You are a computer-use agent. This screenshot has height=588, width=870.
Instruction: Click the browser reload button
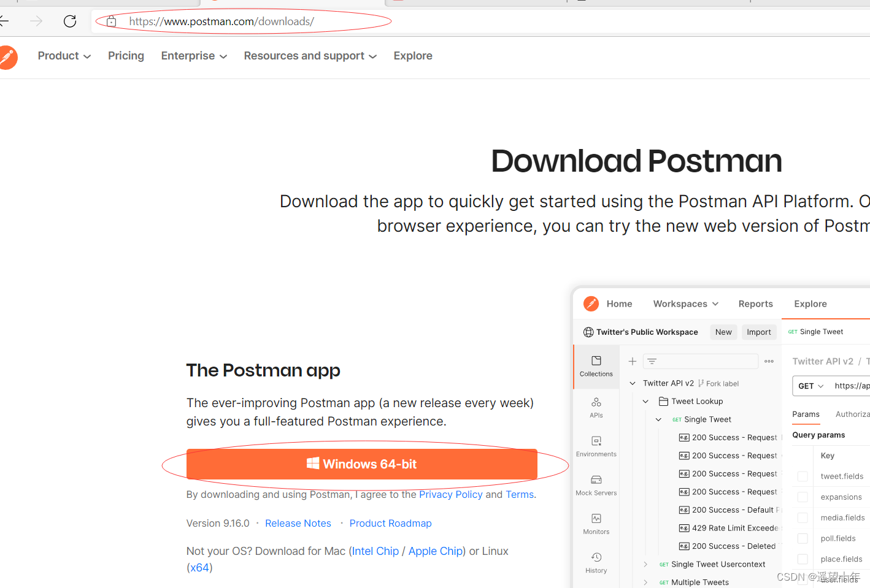tap(70, 21)
